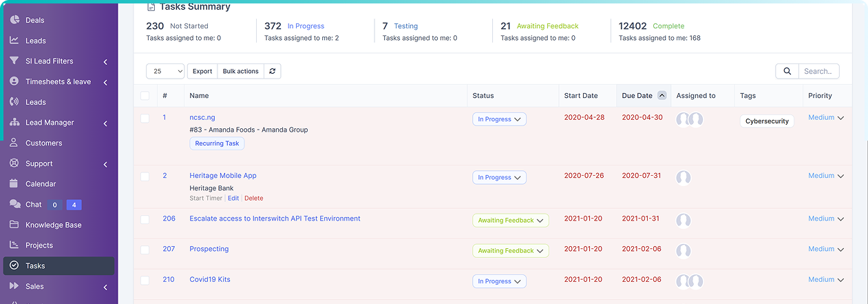Click the Search input field

[818, 71]
